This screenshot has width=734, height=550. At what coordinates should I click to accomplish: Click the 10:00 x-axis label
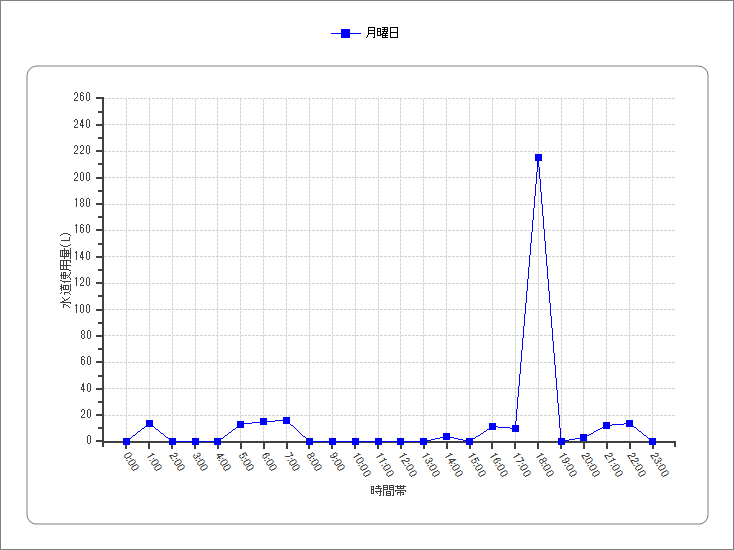pyautogui.click(x=362, y=464)
